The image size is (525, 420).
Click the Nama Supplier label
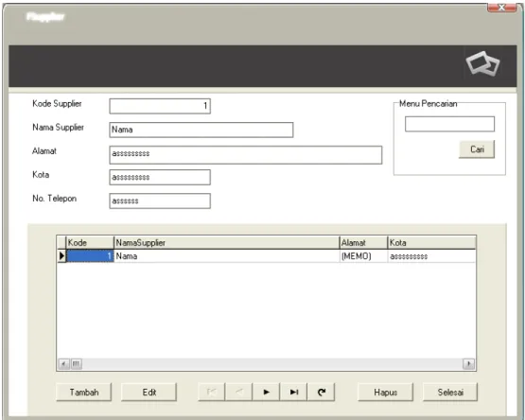(x=58, y=128)
